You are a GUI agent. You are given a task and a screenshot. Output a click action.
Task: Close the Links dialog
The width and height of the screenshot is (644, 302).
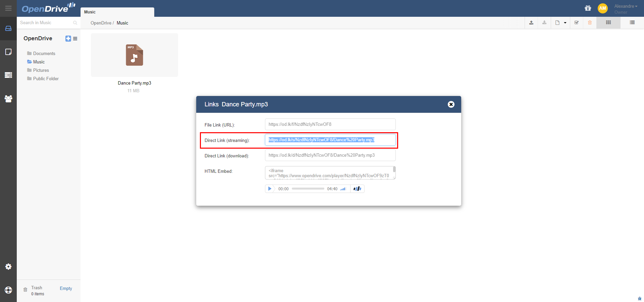pyautogui.click(x=451, y=104)
